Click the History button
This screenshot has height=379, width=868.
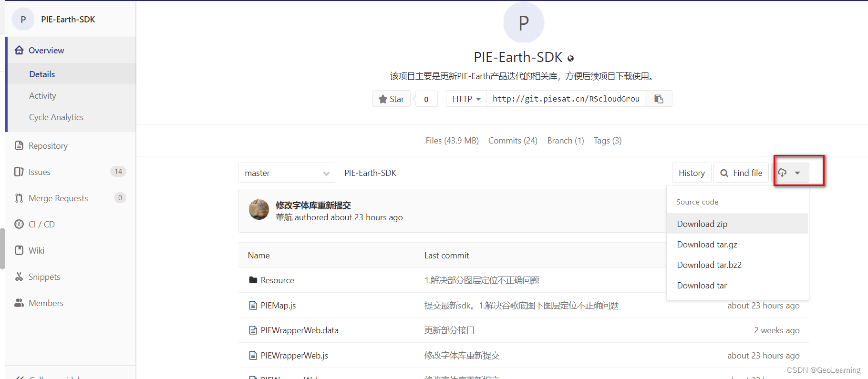692,173
